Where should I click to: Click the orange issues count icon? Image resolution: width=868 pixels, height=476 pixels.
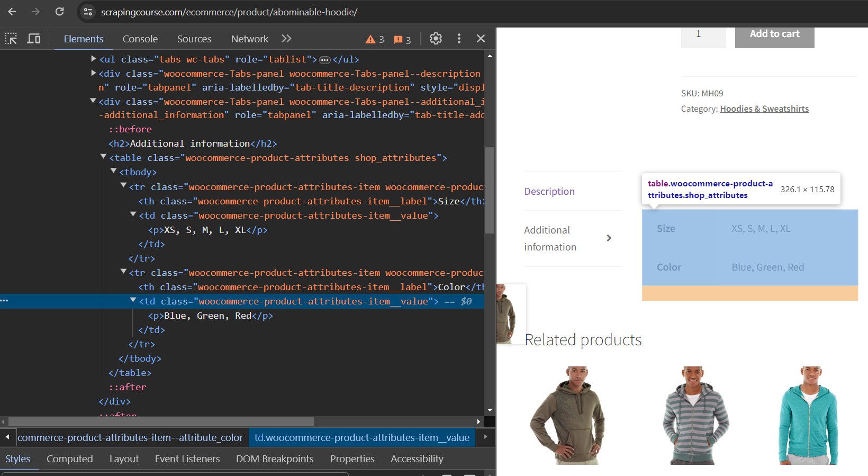pos(402,39)
